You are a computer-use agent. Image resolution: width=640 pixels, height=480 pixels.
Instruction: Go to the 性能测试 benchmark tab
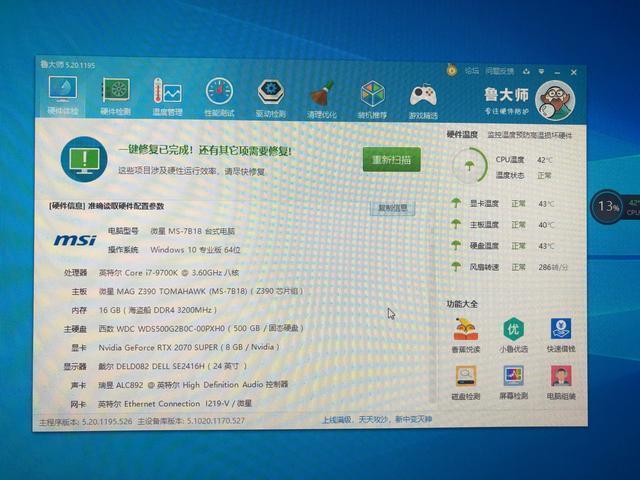point(219,98)
